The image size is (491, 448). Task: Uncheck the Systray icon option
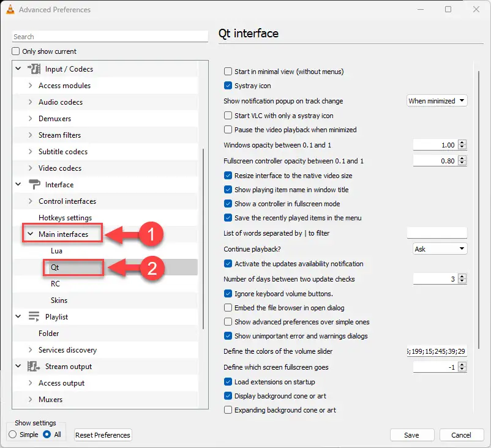coord(228,86)
